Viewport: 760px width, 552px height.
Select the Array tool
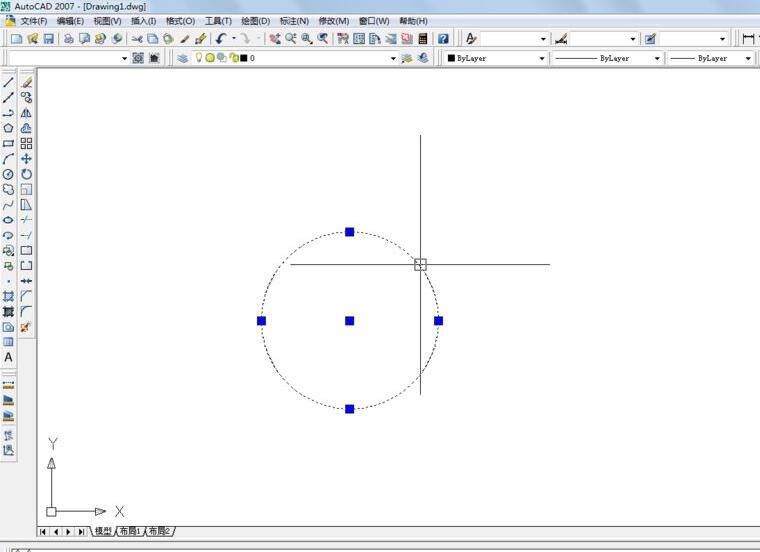[26, 143]
